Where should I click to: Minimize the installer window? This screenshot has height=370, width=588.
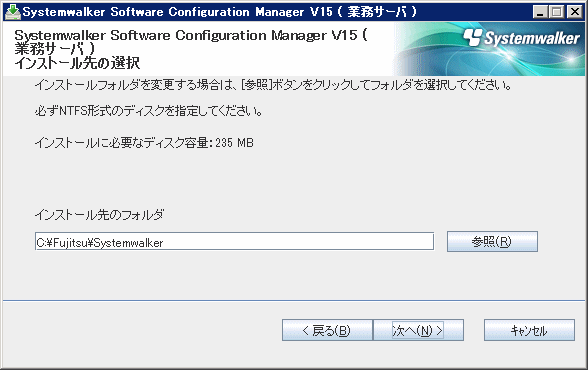(540, 12)
